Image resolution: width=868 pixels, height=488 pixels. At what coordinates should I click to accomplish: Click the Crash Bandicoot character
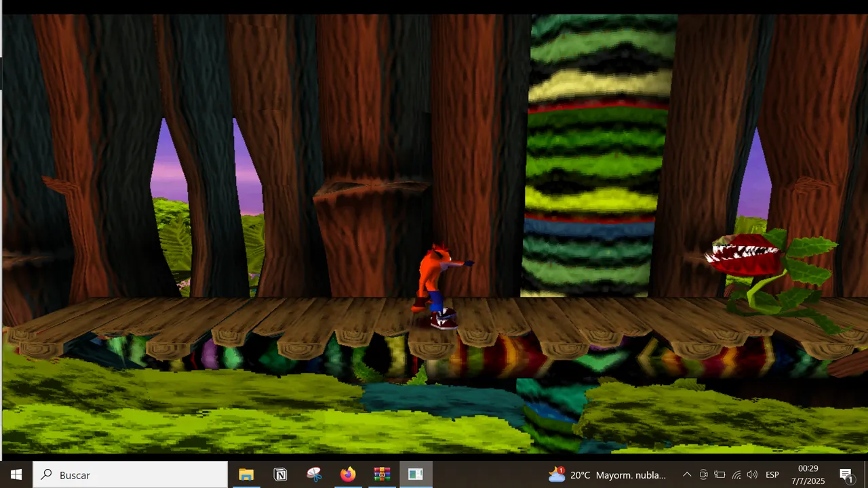pos(441,287)
